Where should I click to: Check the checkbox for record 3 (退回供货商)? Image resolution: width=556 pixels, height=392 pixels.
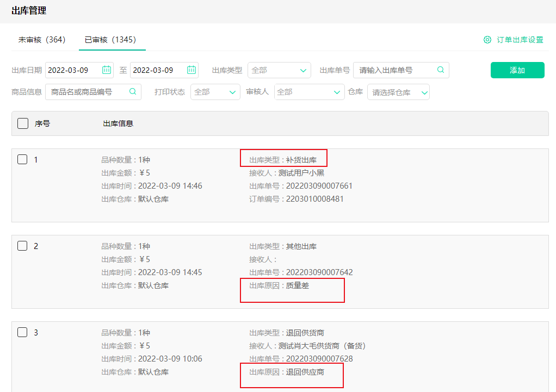click(x=22, y=332)
